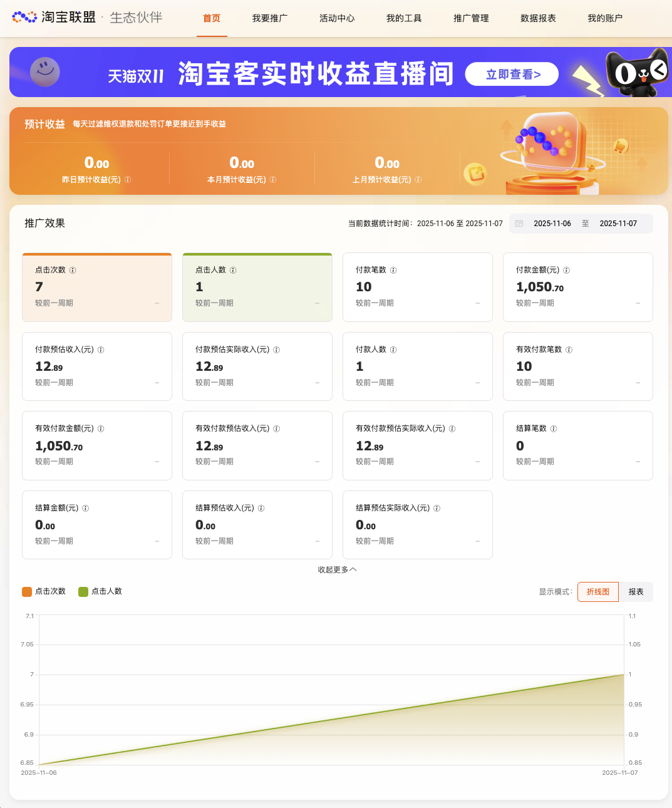This screenshot has height=808, width=672.
Task: Select the 付款人数 metric card
Action: [x=417, y=366]
